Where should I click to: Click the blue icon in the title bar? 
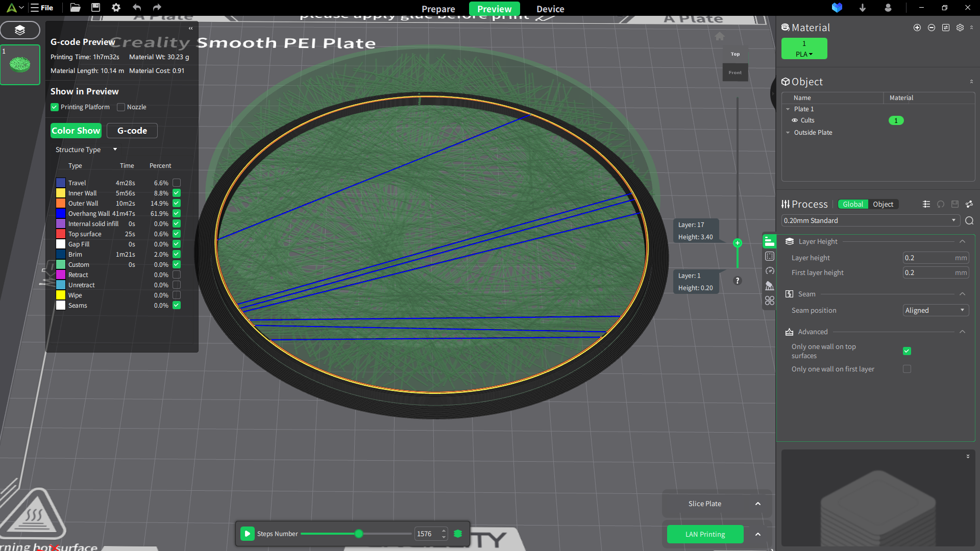[837, 8]
